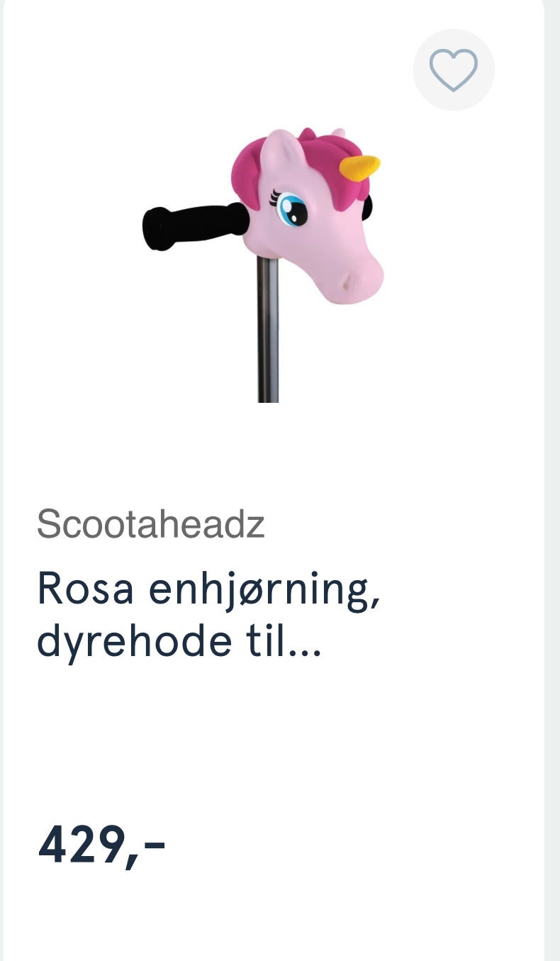
Task: Click the Scootaheadz brand name
Action: pos(150,523)
